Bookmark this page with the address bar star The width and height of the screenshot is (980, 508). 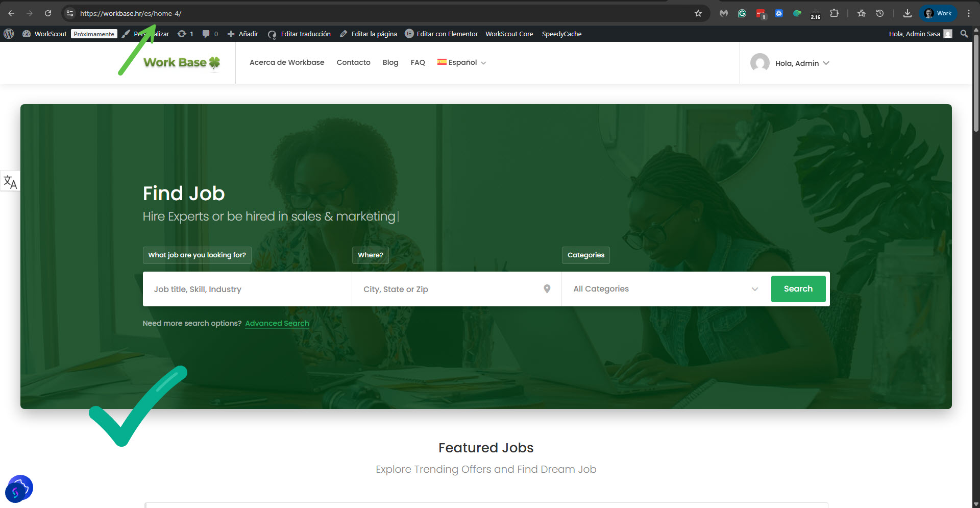(698, 13)
